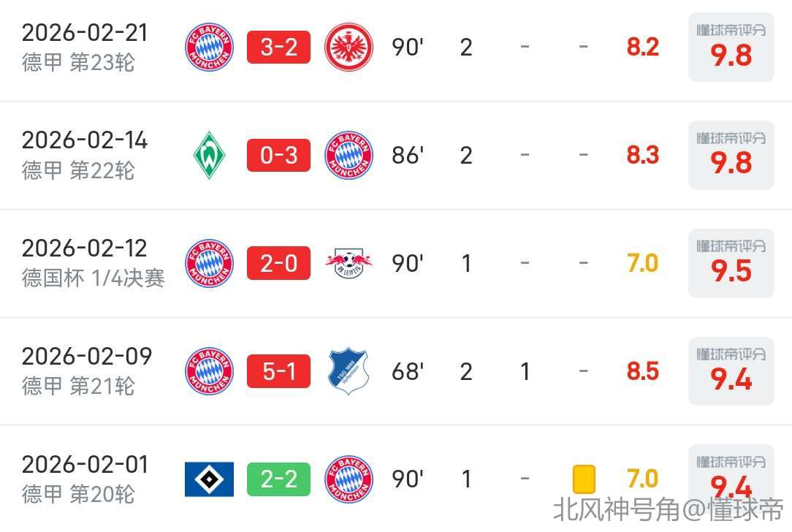Select the 2026-02-09 match date
Screen dimensions: 792x532
[x=87, y=357]
